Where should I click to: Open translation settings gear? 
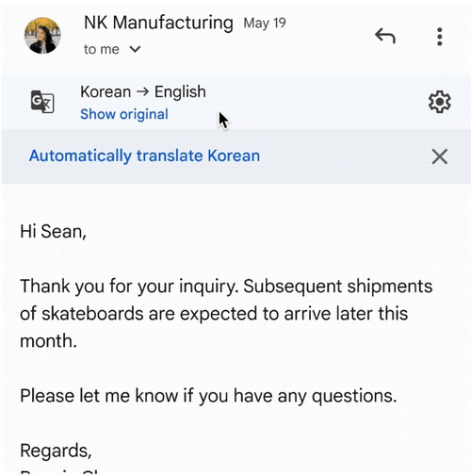pos(440,102)
